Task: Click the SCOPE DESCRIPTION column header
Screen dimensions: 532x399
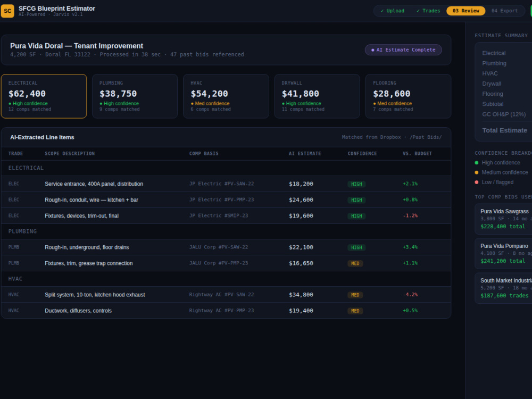Action: pyautogui.click(x=70, y=154)
